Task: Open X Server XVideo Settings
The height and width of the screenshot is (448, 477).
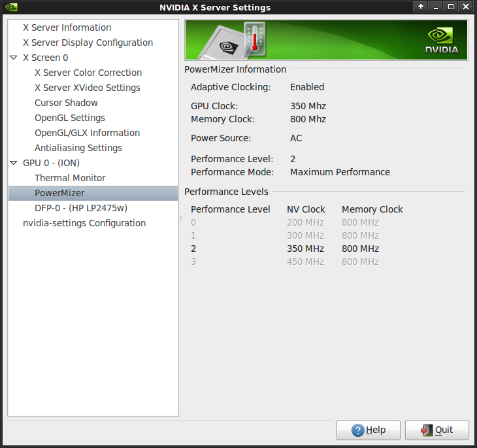Action: coord(88,88)
